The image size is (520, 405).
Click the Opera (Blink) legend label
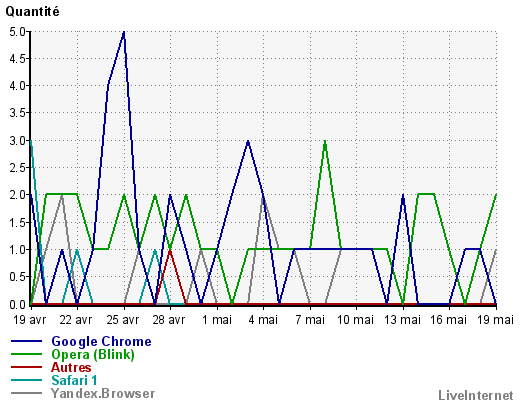[x=93, y=355]
